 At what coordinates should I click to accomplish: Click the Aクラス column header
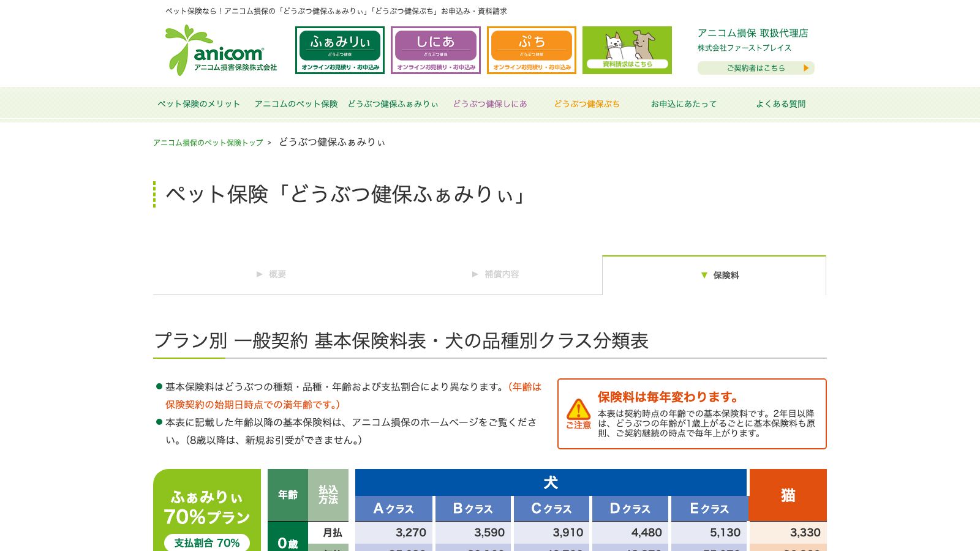point(394,509)
